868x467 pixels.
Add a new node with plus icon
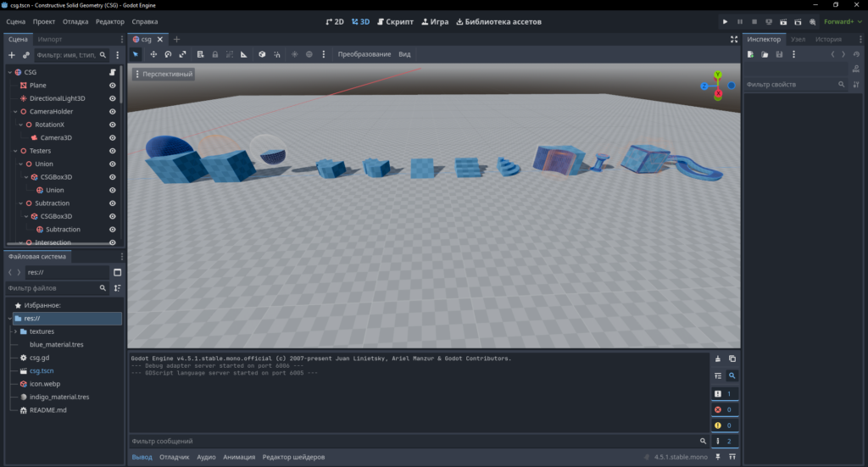pos(12,55)
